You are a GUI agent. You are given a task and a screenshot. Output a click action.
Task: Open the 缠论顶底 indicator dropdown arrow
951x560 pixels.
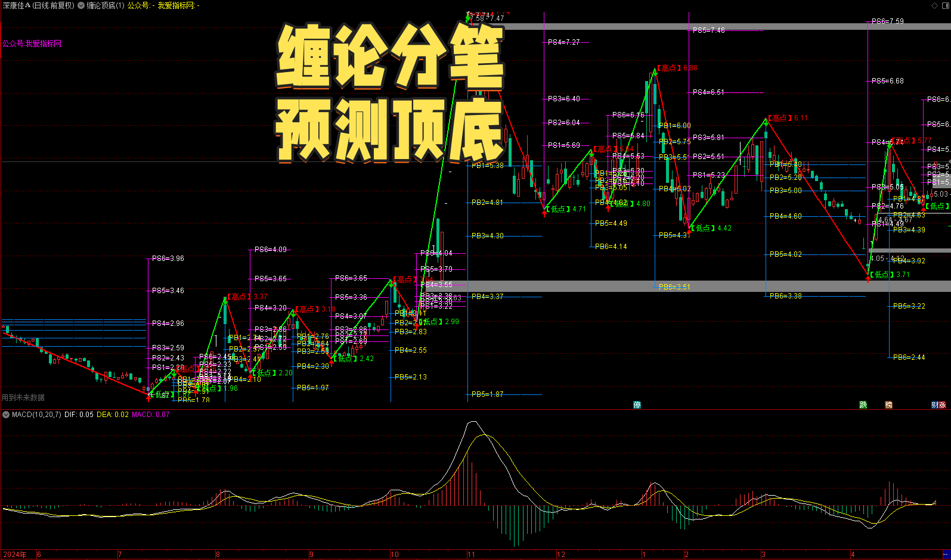tap(81, 5)
